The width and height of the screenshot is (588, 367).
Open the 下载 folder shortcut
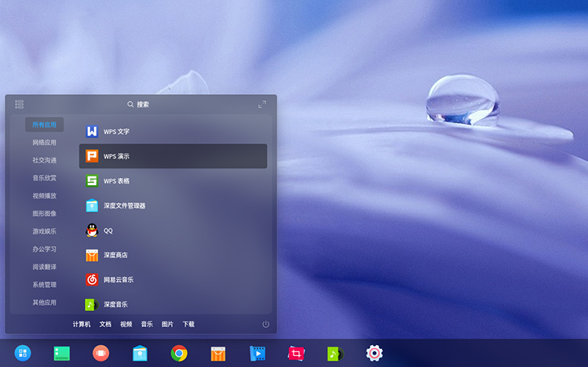tap(188, 324)
